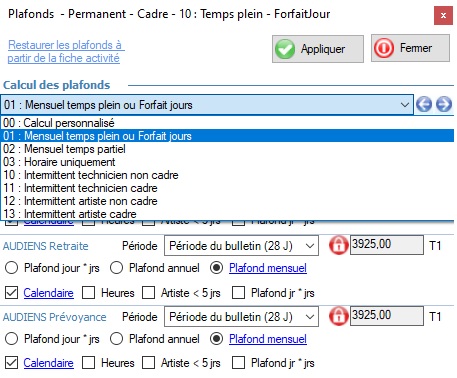457x378 pixels.
Task: Click the right blue arrow next to plafonds dropdown
Action: [444, 105]
